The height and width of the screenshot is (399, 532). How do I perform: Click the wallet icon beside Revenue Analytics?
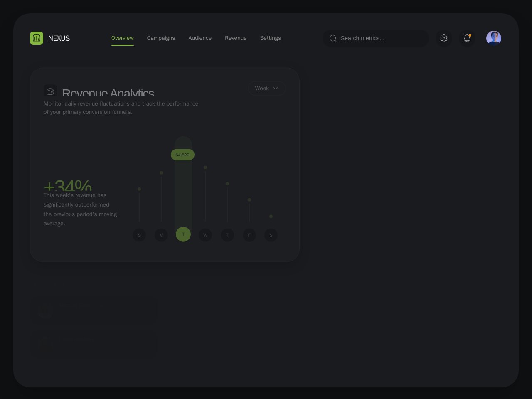pos(50,91)
